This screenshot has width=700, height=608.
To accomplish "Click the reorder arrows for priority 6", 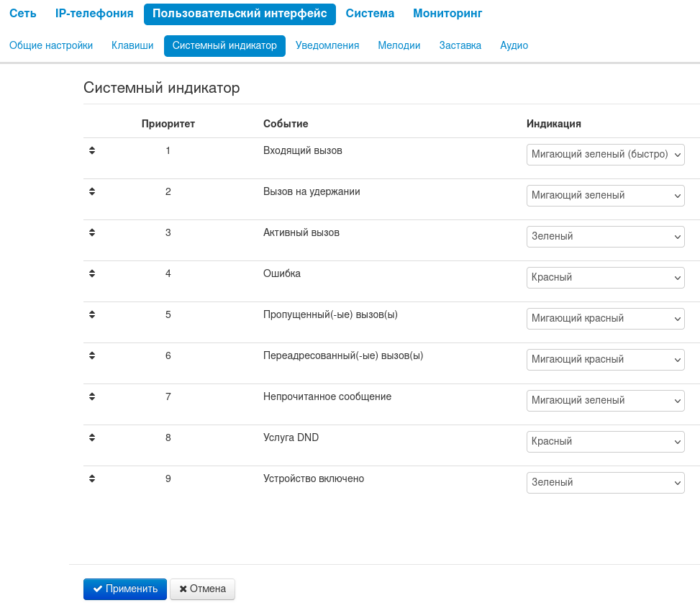I will (x=92, y=356).
